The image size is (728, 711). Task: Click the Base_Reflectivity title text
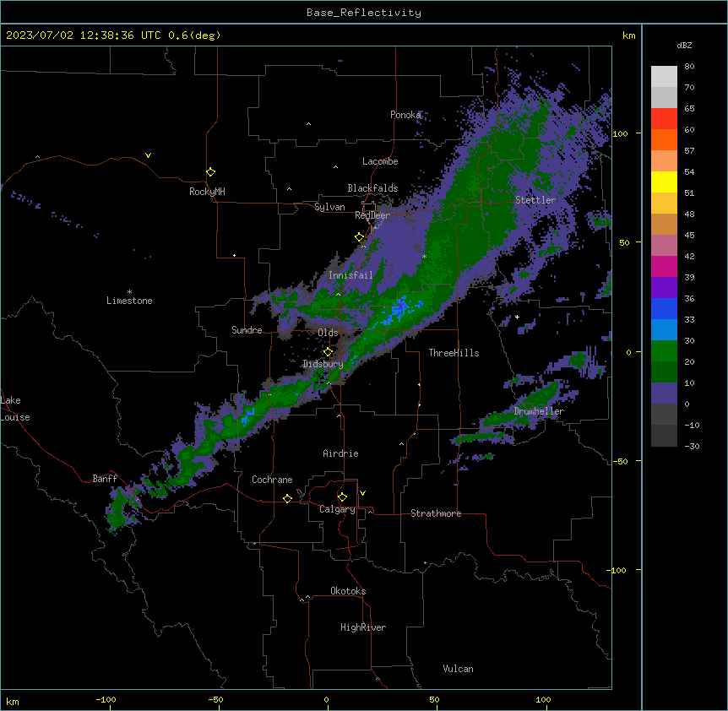pos(364,13)
